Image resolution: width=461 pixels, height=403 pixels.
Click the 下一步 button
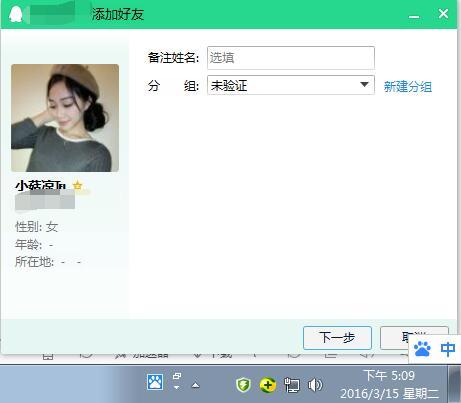point(337,338)
